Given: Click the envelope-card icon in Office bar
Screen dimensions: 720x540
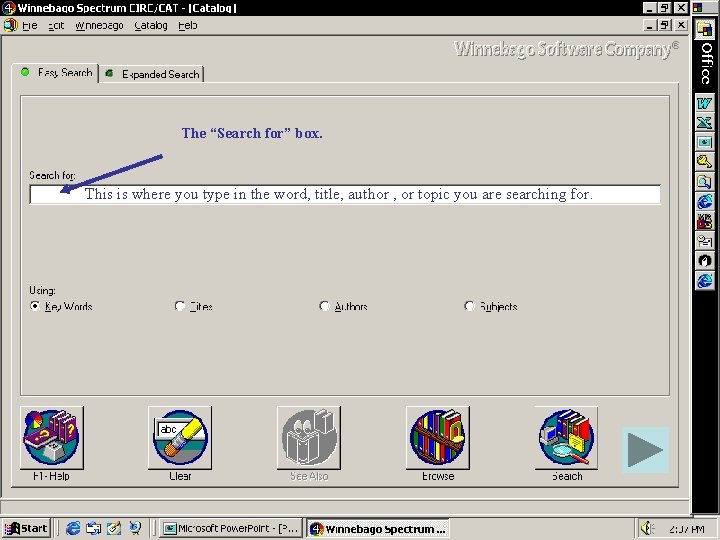Looking at the screenshot, I should pyautogui.click(x=704, y=241).
